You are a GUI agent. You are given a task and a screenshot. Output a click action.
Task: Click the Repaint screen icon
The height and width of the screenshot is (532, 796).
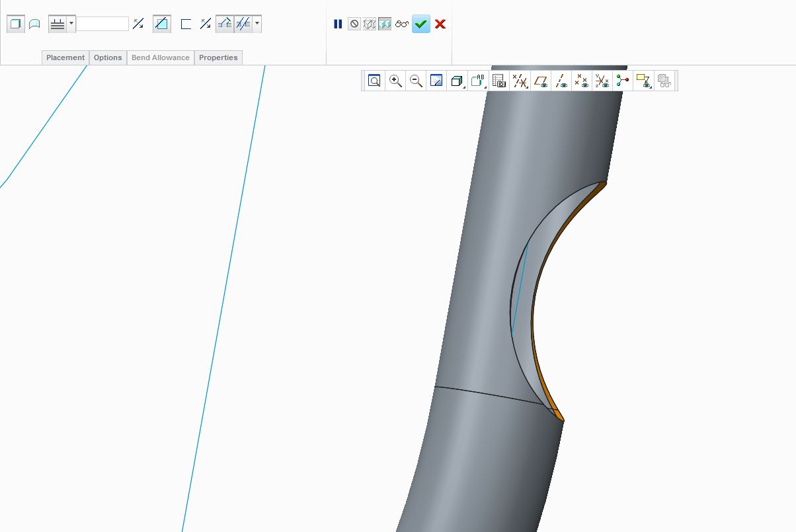tap(436, 81)
